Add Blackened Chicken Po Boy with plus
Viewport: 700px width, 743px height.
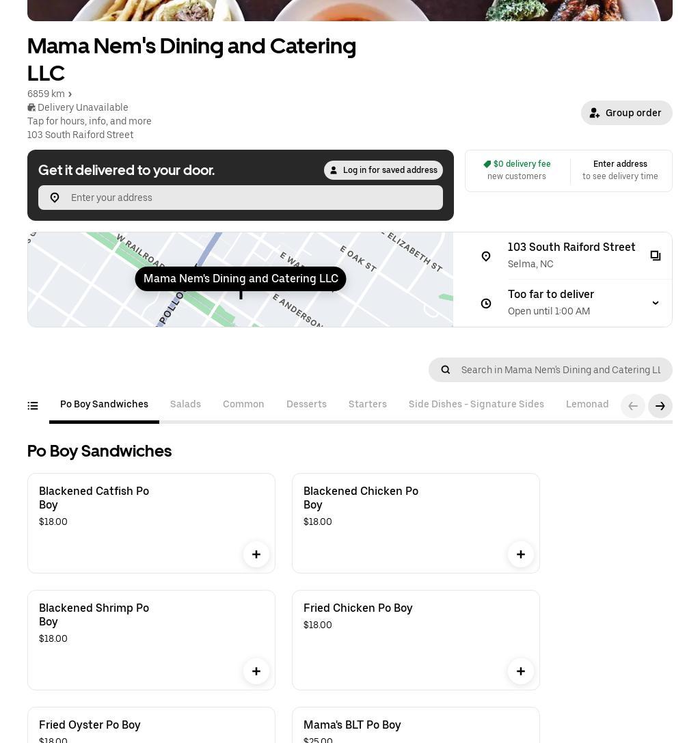click(x=521, y=554)
